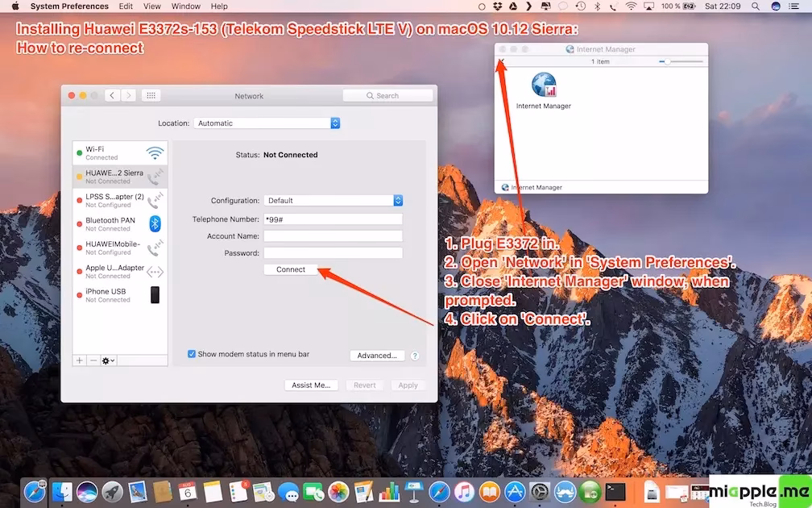The height and width of the screenshot is (508, 812).
Task: Open Keynote in the Dock
Action: coord(414,491)
